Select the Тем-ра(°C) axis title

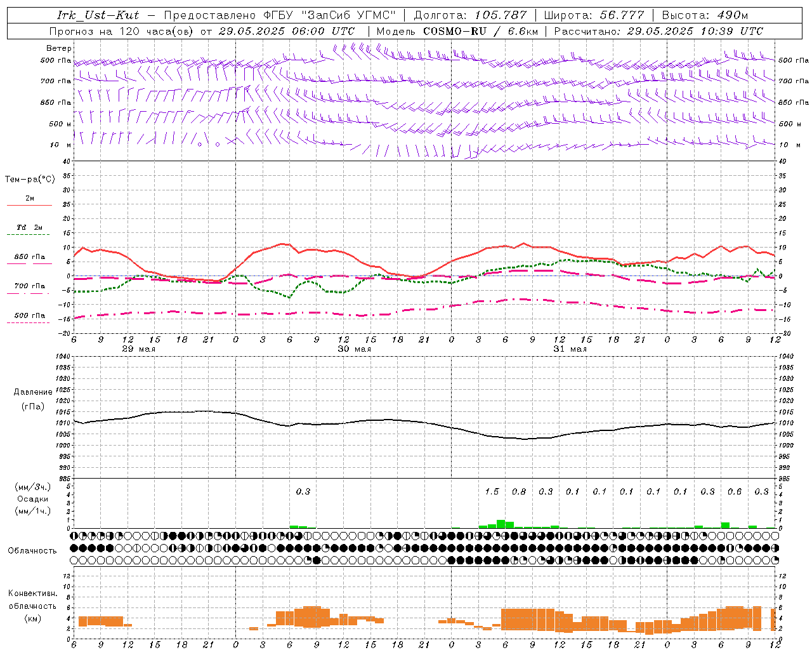coord(30,180)
